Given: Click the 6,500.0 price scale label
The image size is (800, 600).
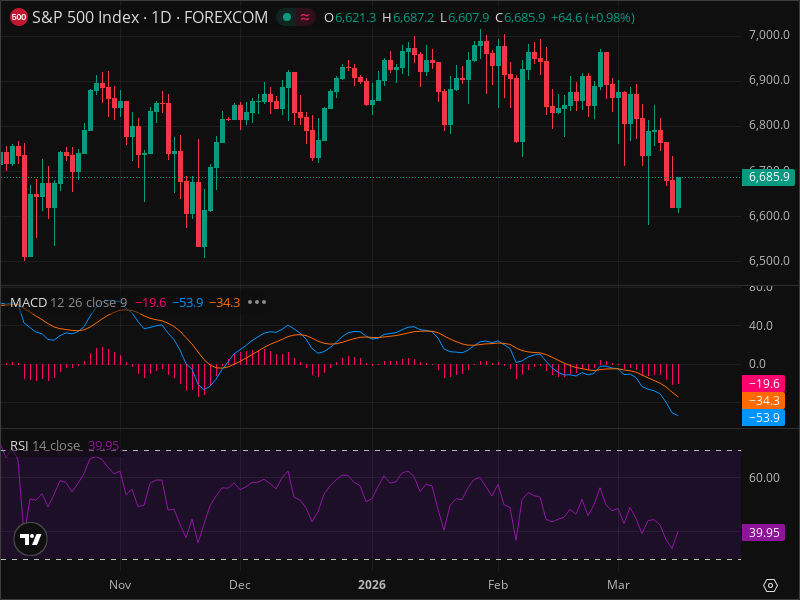Looking at the screenshot, I should click(x=769, y=261).
